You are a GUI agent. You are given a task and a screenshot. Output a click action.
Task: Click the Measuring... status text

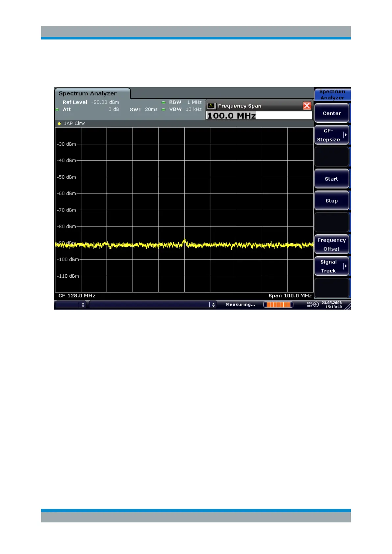click(x=240, y=305)
